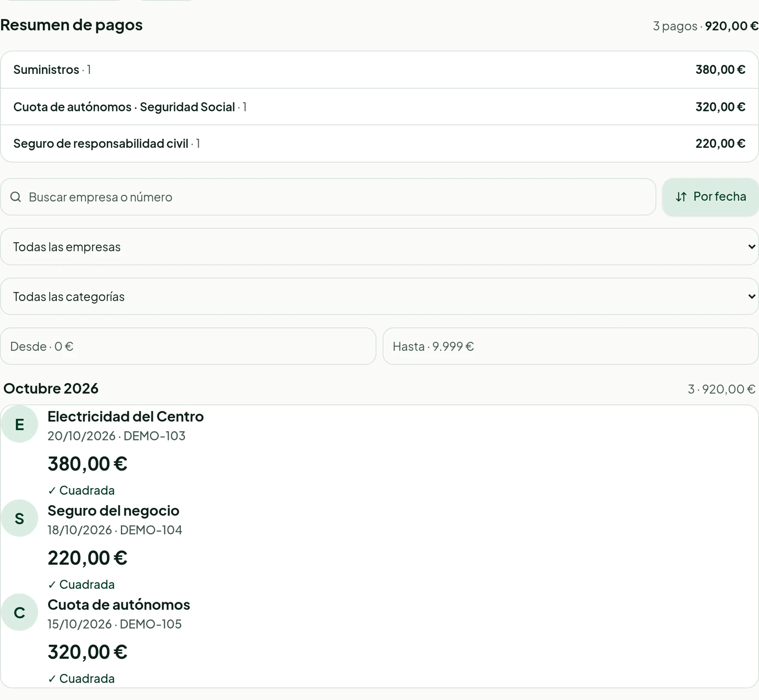This screenshot has height=700, width=759.
Task: Click the search magnifier icon
Action: (x=16, y=197)
